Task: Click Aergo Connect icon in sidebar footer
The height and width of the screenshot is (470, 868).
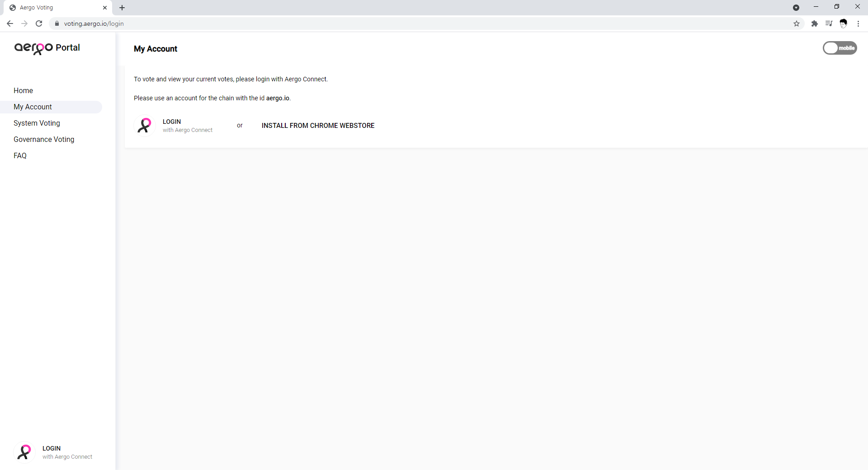Action: (x=24, y=452)
